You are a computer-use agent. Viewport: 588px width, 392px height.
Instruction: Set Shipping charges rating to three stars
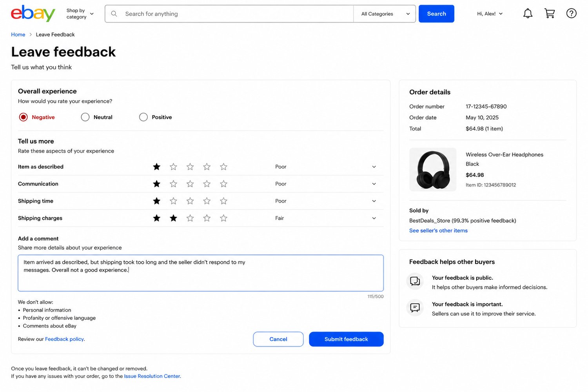click(x=190, y=218)
